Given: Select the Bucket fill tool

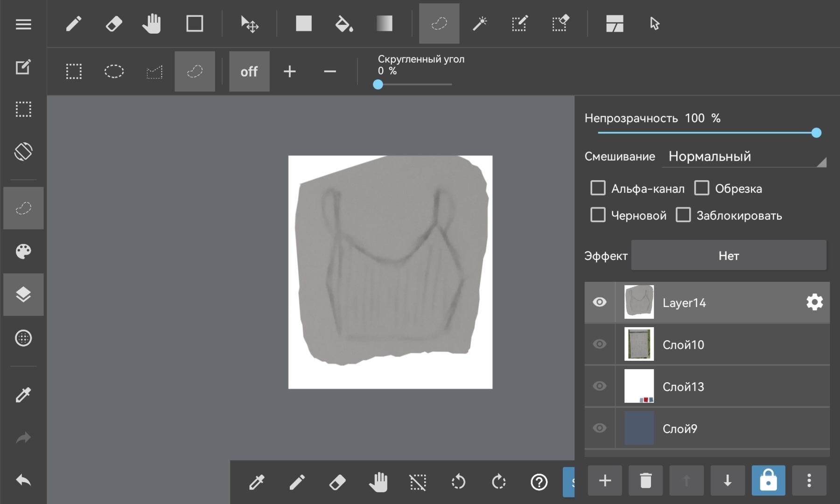Looking at the screenshot, I should click(344, 23).
